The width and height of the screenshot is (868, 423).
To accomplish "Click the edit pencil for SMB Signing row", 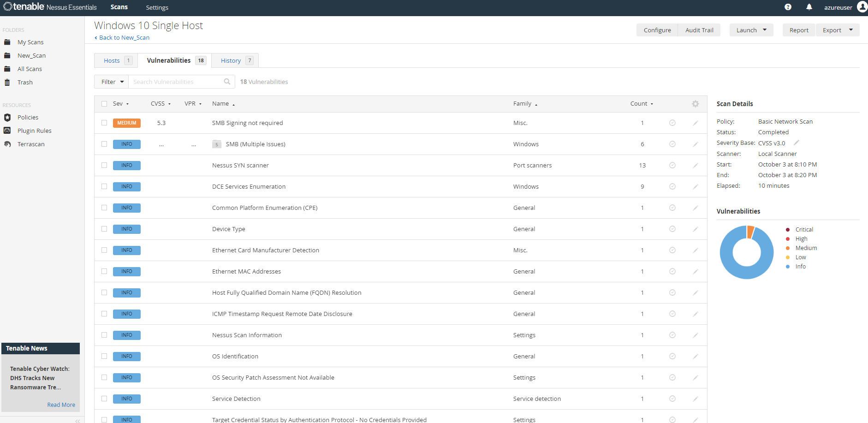I will pos(696,123).
